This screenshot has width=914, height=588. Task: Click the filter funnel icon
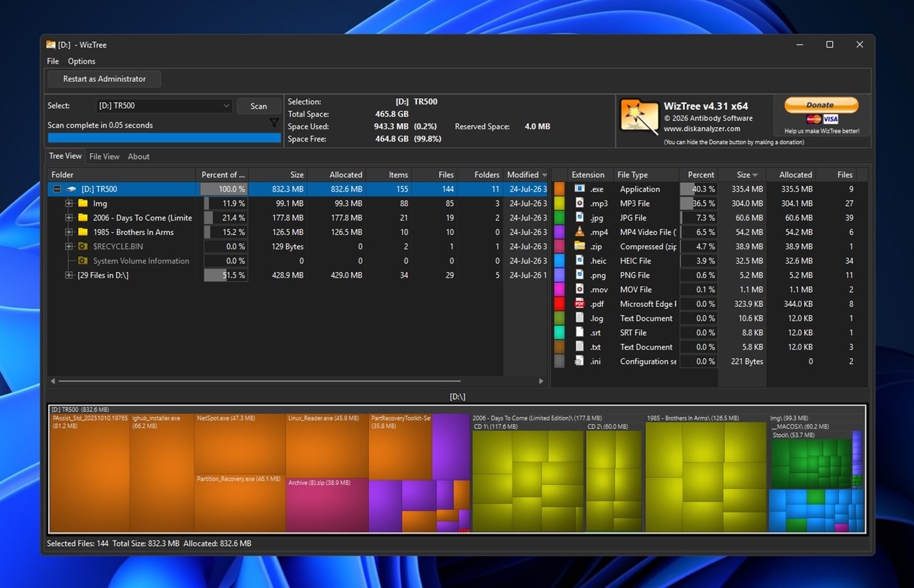(x=274, y=123)
